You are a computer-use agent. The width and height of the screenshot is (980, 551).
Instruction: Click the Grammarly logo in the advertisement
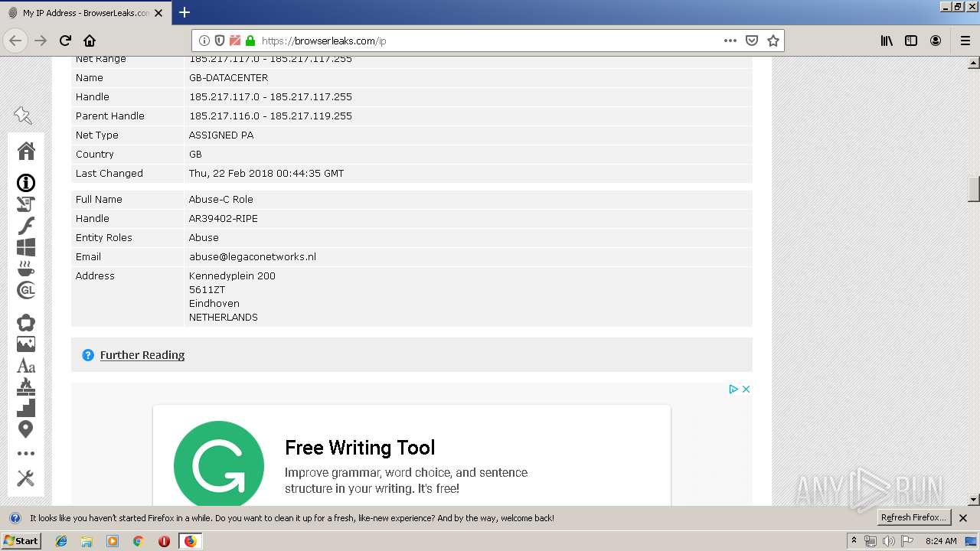pyautogui.click(x=219, y=463)
